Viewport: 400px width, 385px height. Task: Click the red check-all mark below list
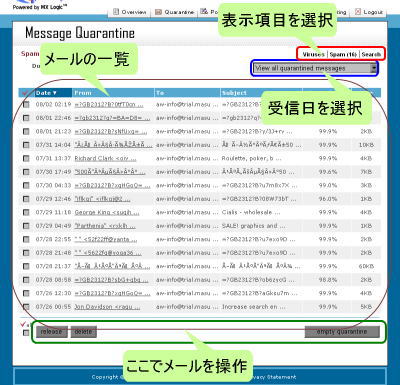(x=23, y=324)
